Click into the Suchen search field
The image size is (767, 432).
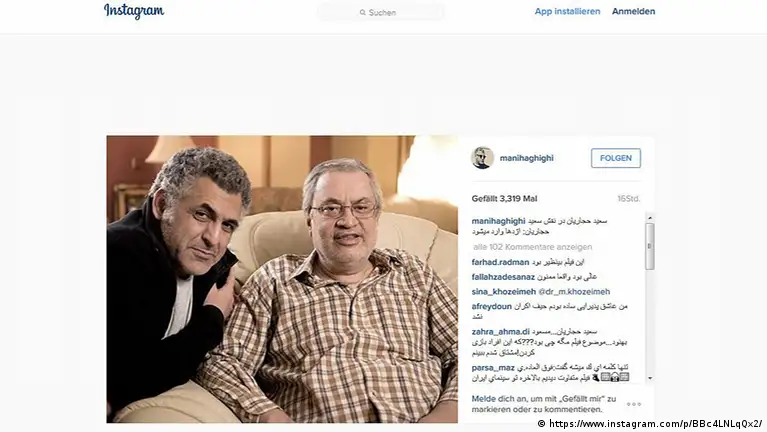pyautogui.click(x=381, y=13)
